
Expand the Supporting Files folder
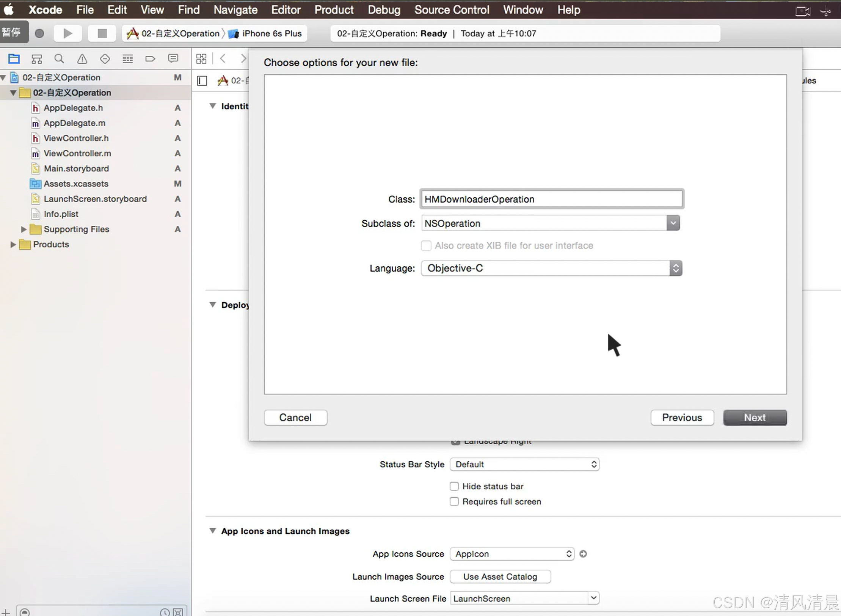tap(24, 229)
